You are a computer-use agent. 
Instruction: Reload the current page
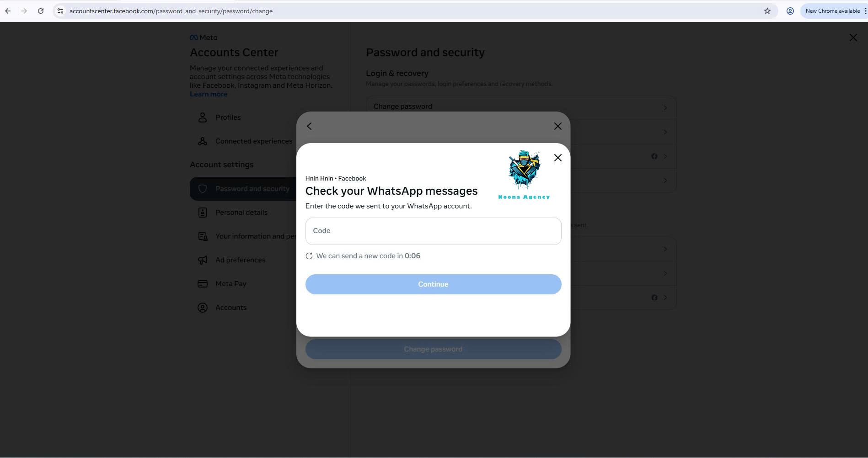click(x=41, y=11)
